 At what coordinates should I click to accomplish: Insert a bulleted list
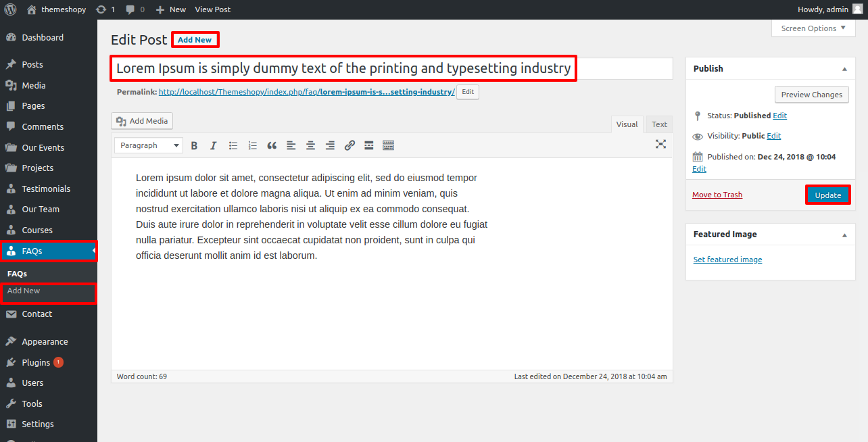(233, 145)
